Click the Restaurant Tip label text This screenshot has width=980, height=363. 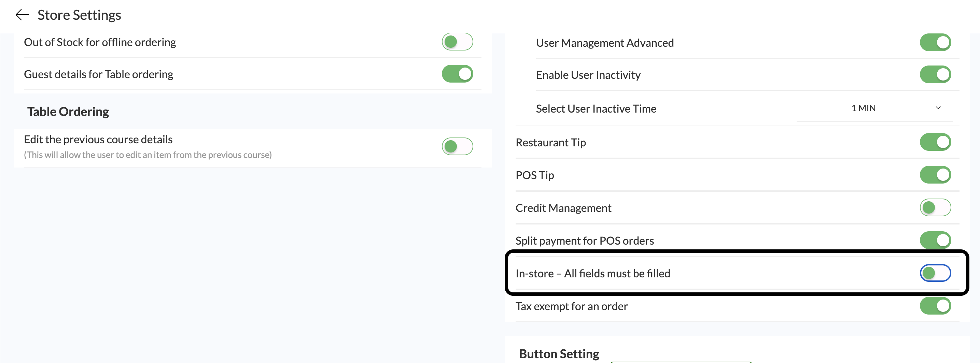[550, 143]
